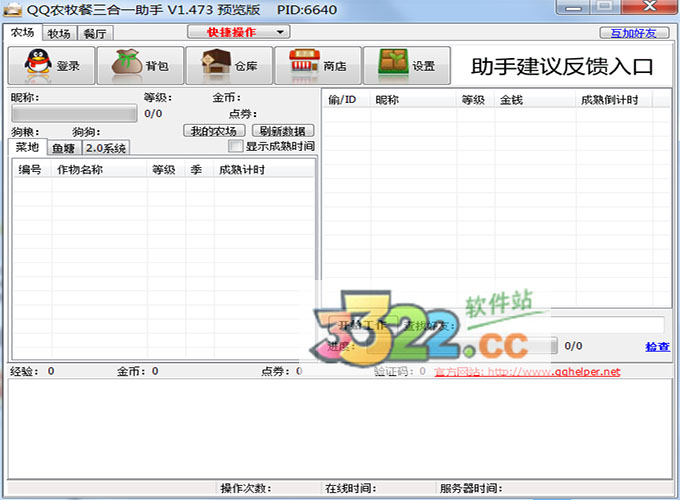Click the 成熟倒计时 column header
This screenshot has height=500, width=680.
tap(610, 100)
